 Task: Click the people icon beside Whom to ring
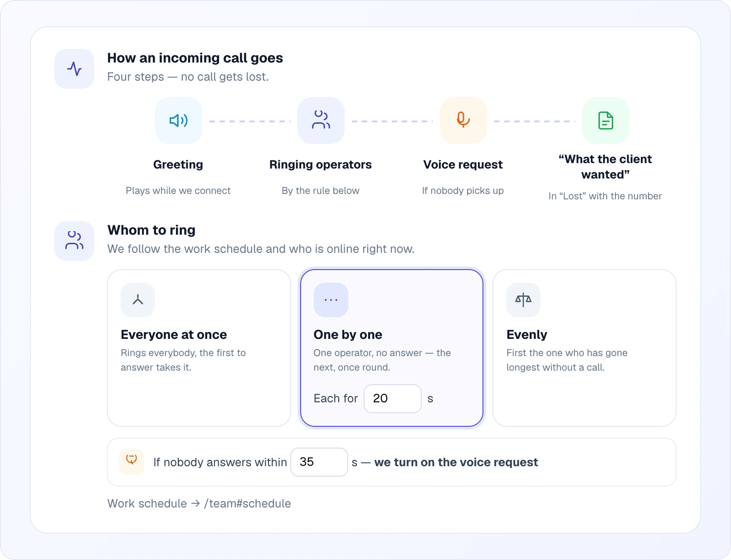(x=74, y=241)
